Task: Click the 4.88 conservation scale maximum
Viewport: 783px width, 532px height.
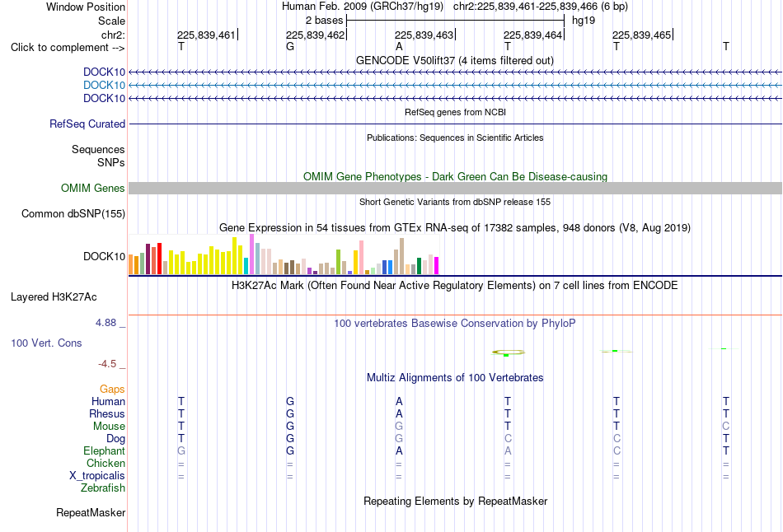Action: (105, 323)
